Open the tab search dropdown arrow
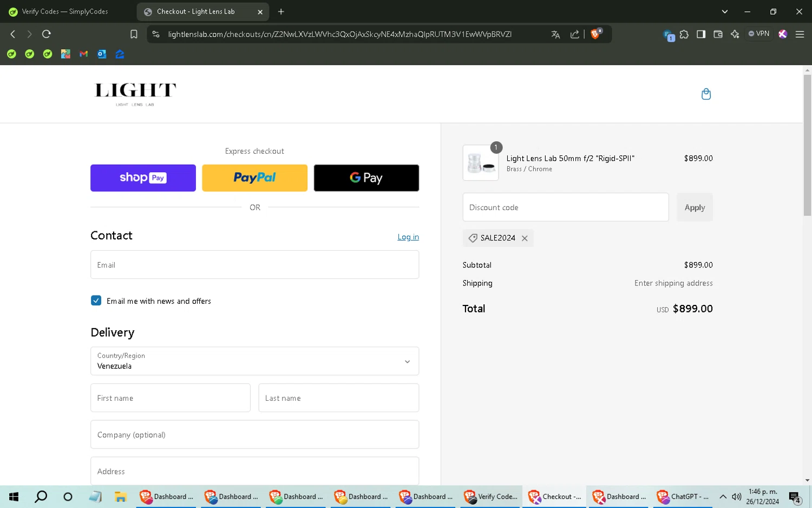Image resolution: width=812 pixels, height=508 pixels. click(725, 11)
